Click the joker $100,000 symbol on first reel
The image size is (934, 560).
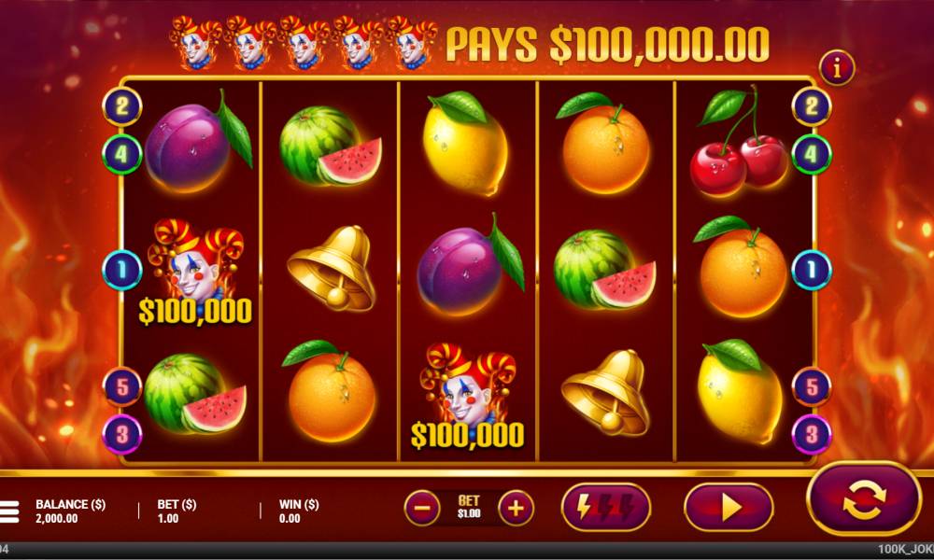195,272
